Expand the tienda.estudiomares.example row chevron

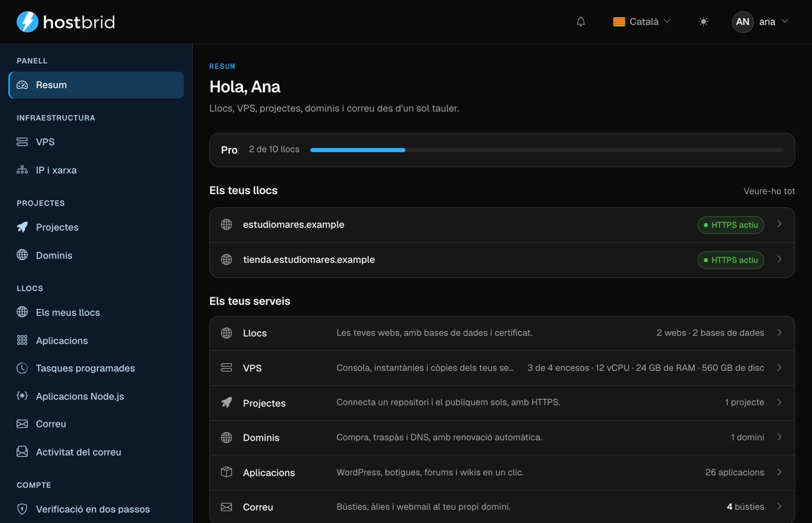point(780,259)
